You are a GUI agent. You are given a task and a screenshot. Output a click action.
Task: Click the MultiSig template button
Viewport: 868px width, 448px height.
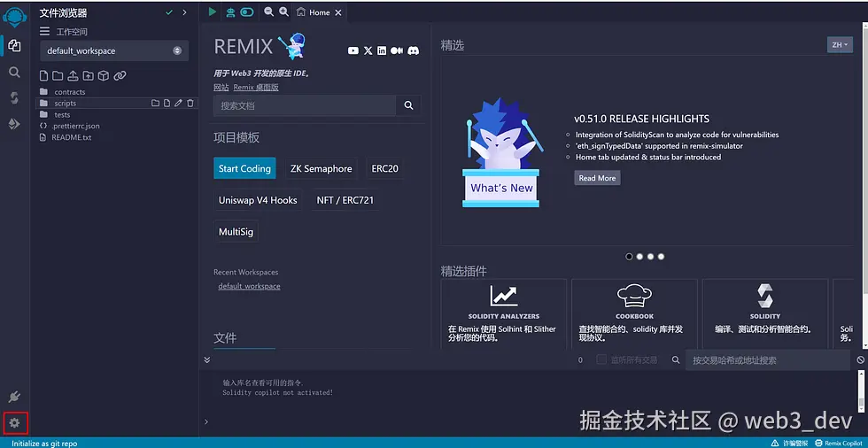click(x=236, y=232)
